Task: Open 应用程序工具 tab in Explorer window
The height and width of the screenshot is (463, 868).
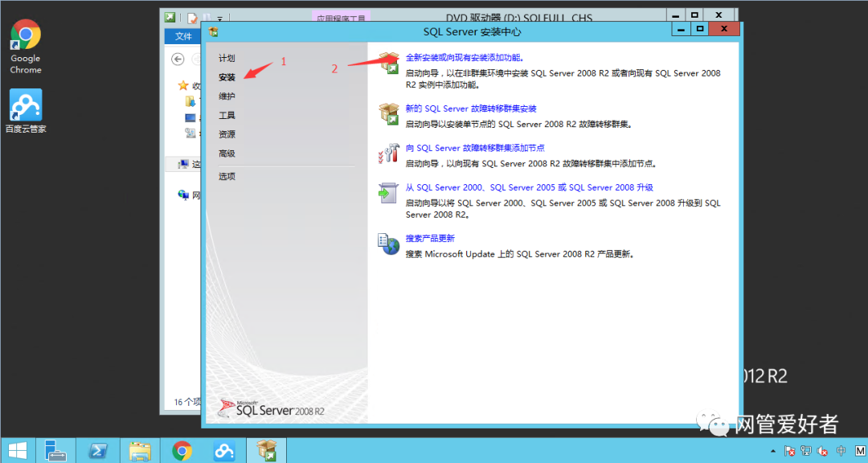Action: [x=341, y=17]
